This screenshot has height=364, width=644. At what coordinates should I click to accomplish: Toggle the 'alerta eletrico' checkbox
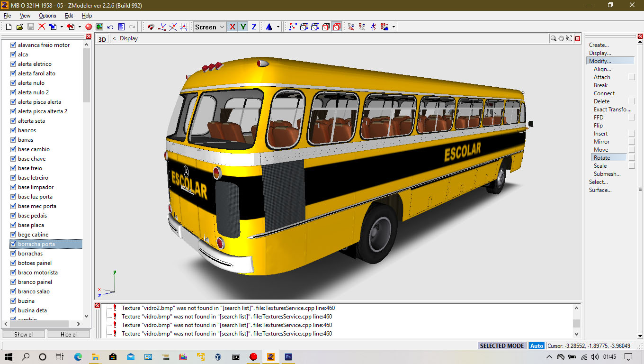coord(13,64)
